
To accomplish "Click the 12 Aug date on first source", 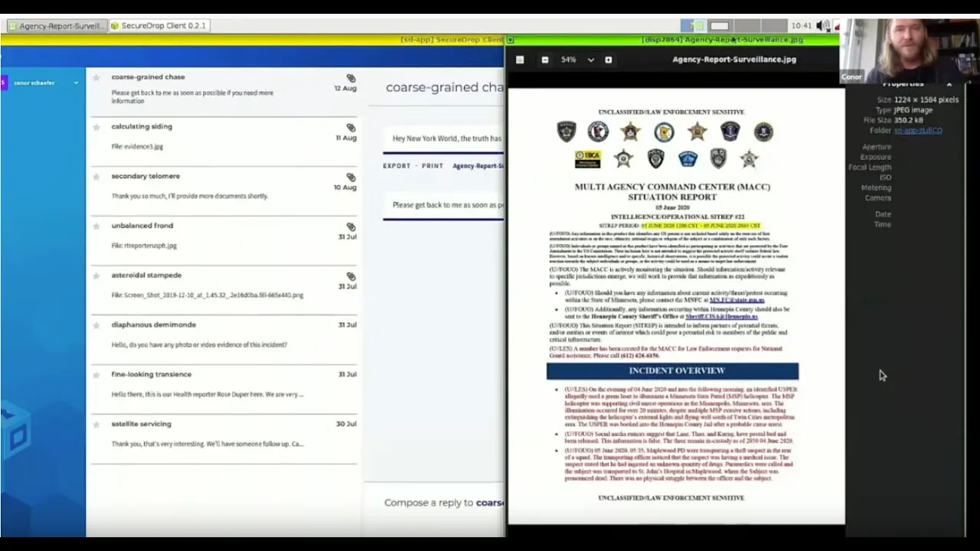I will pos(345,89).
